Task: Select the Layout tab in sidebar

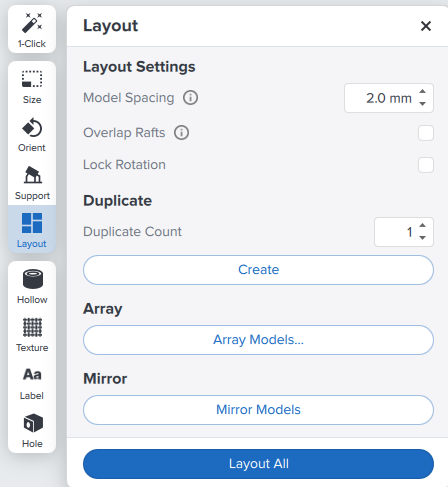Action: coord(32,229)
